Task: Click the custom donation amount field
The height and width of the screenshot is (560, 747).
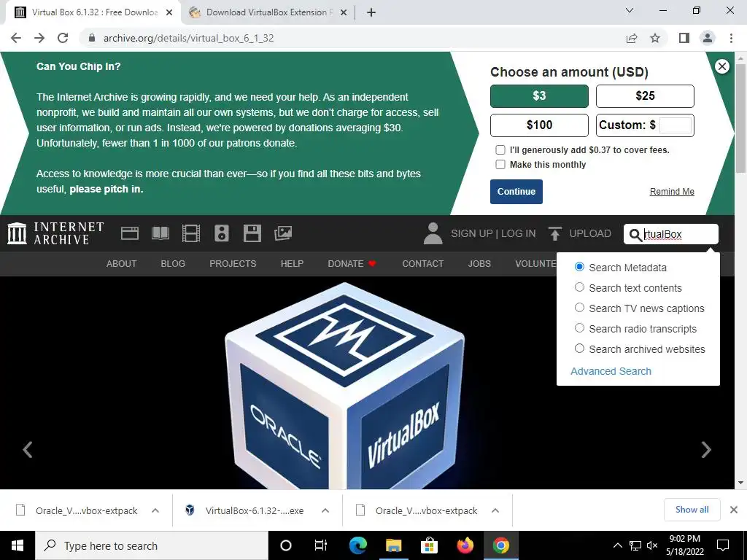Action: [675, 125]
